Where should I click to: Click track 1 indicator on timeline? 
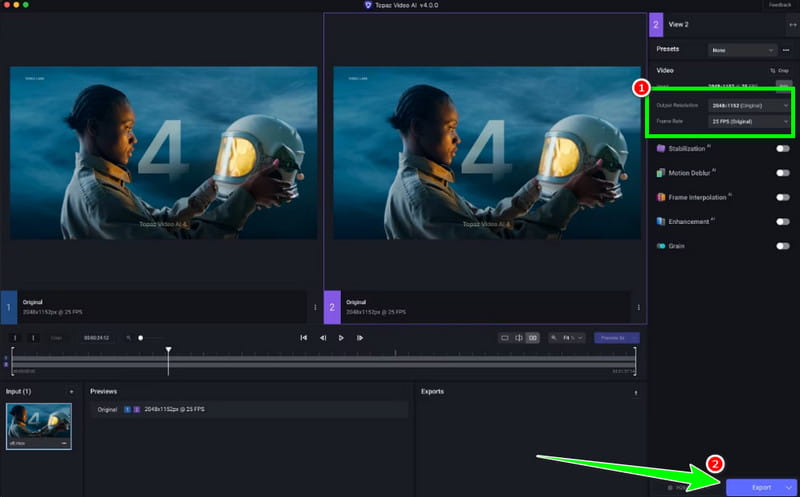(x=6, y=358)
